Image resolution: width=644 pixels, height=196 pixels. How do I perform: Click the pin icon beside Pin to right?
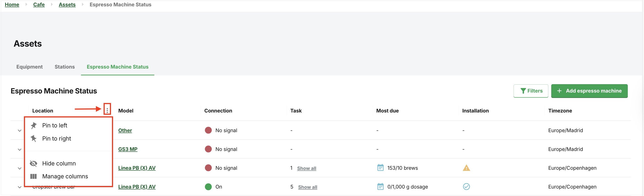point(33,138)
